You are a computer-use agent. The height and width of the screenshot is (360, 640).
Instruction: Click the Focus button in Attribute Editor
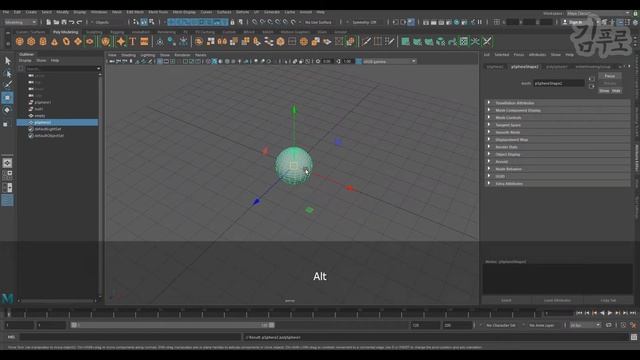tap(610, 76)
